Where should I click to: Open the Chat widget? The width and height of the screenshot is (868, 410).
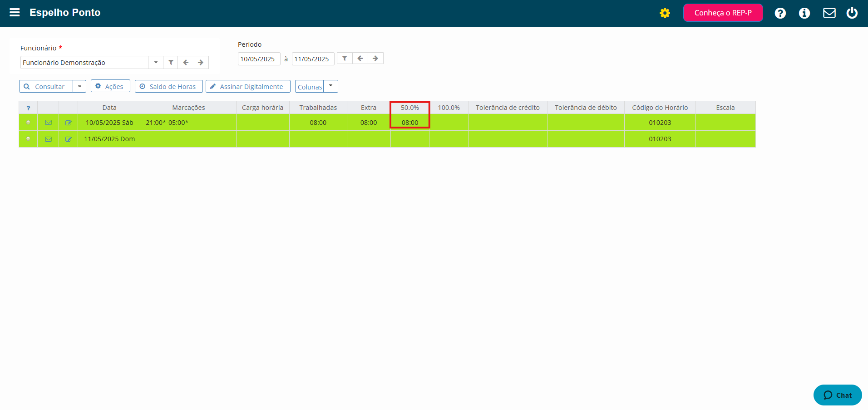(838, 395)
